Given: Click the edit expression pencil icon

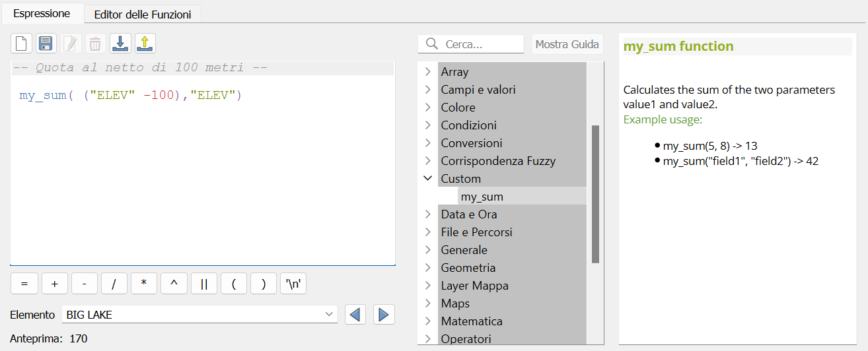Looking at the screenshot, I should (x=71, y=44).
